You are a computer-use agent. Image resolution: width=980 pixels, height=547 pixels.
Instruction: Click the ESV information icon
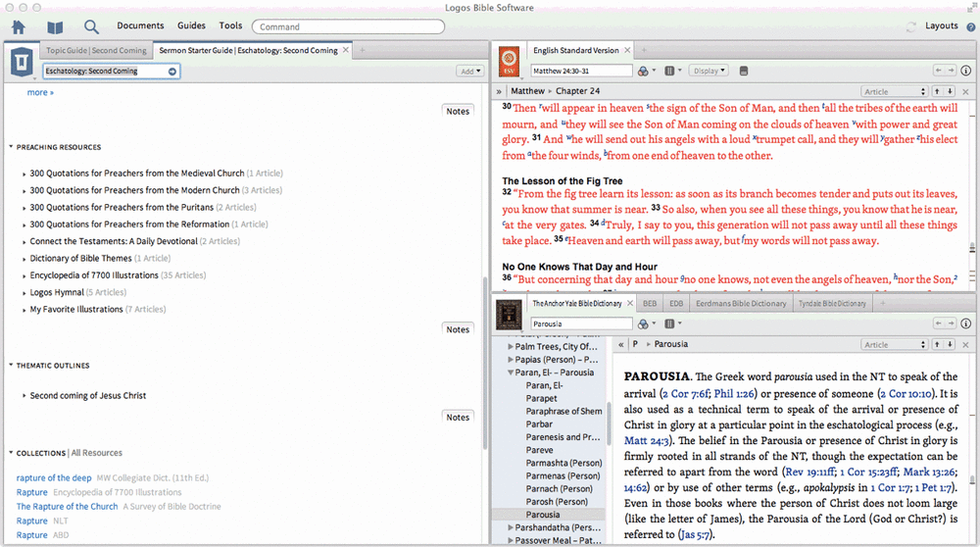pos(965,71)
